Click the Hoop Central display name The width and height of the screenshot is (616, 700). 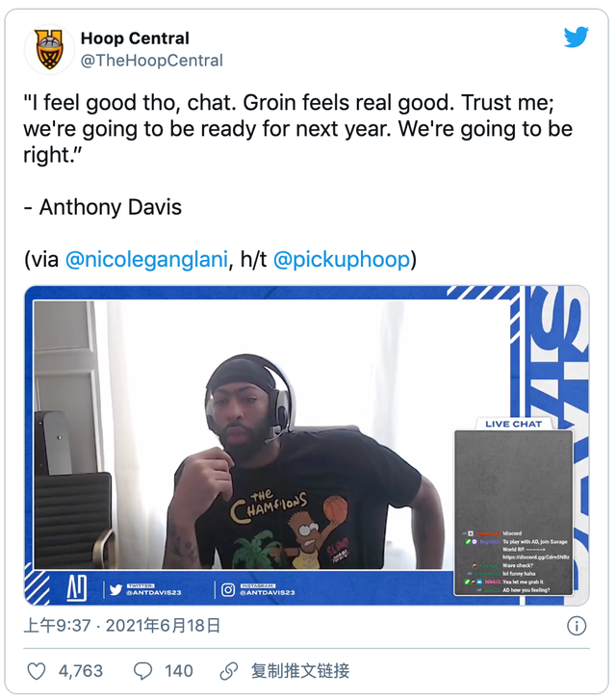point(135,39)
